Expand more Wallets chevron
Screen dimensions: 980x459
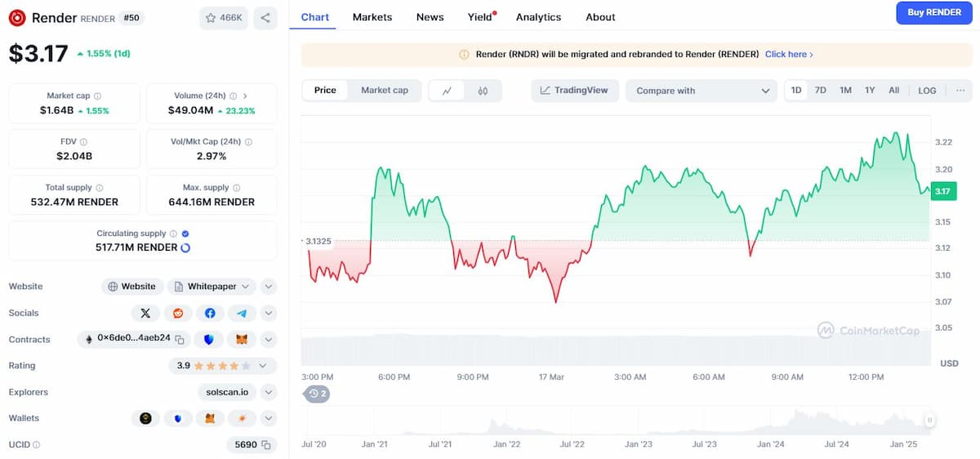269,418
